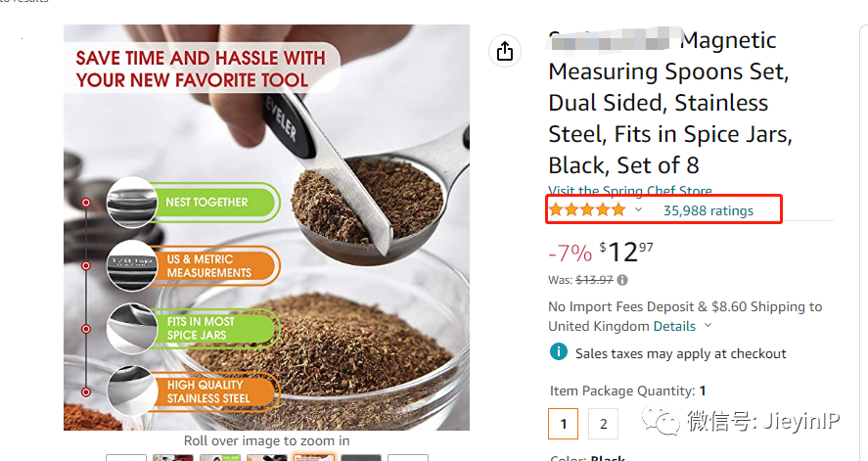Open the 35,988 ratings link
Image resolution: width=868 pixels, height=461 pixels.
coord(708,210)
